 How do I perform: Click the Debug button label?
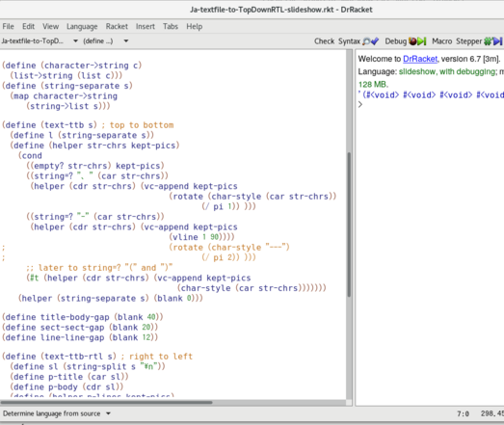point(396,41)
